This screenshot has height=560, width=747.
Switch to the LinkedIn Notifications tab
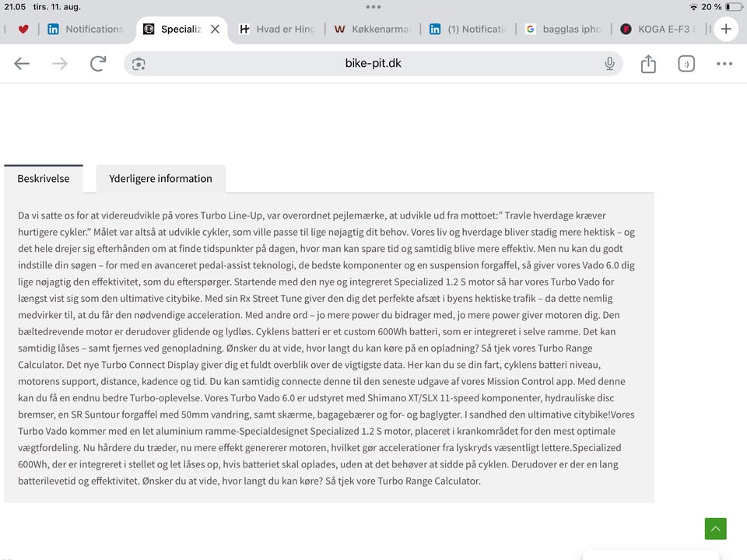86,29
